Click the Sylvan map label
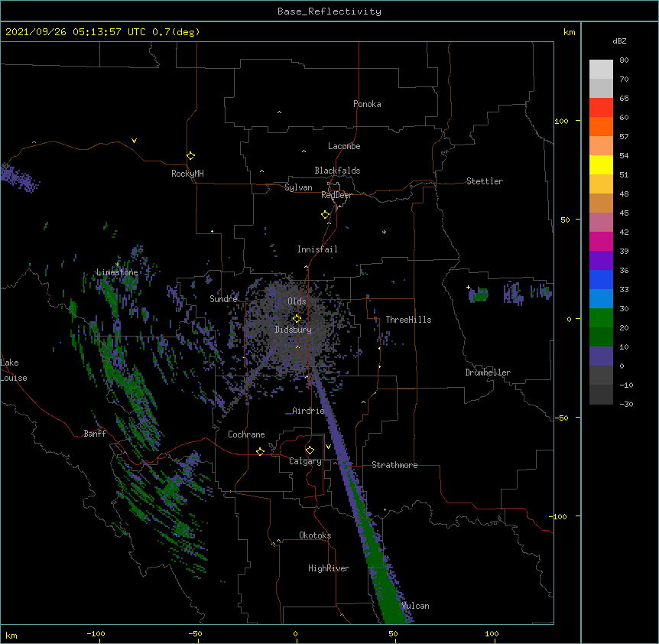This screenshot has height=644, width=659. 298,187
